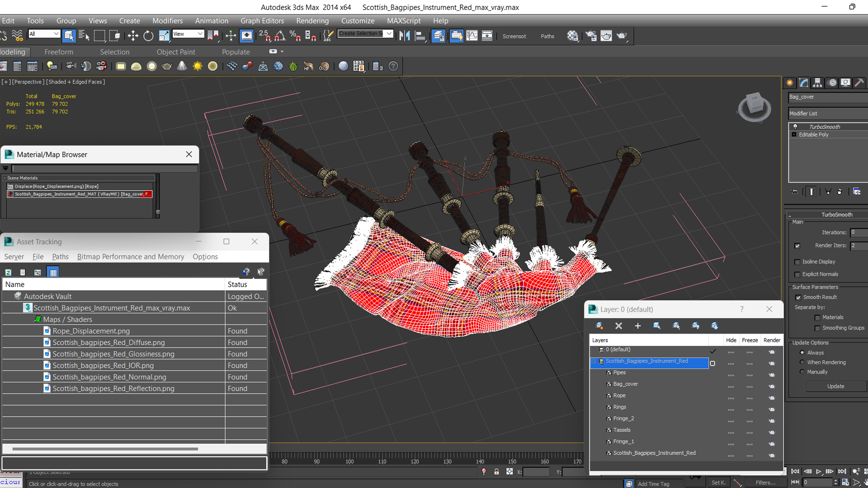Activate the Select Object tool
This screenshot has height=488, width=868.
[x=69, y=36]
